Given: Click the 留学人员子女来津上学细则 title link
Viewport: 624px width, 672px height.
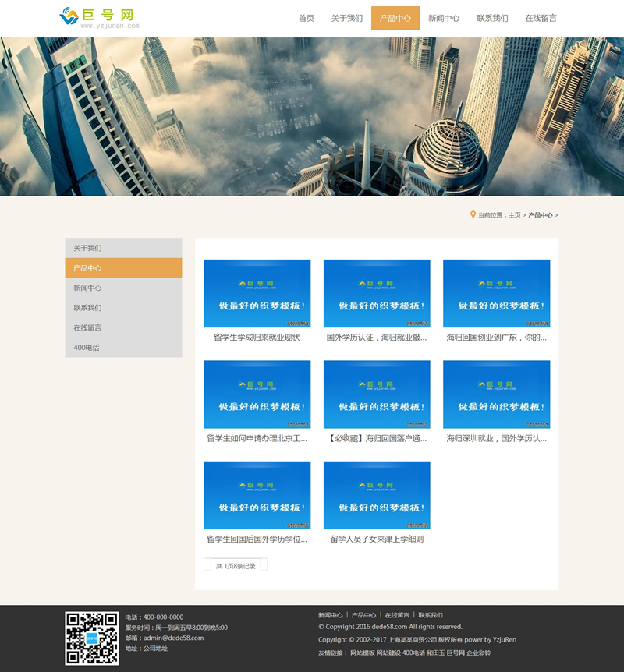Looking at the screenshot, I should click(377, 539).
